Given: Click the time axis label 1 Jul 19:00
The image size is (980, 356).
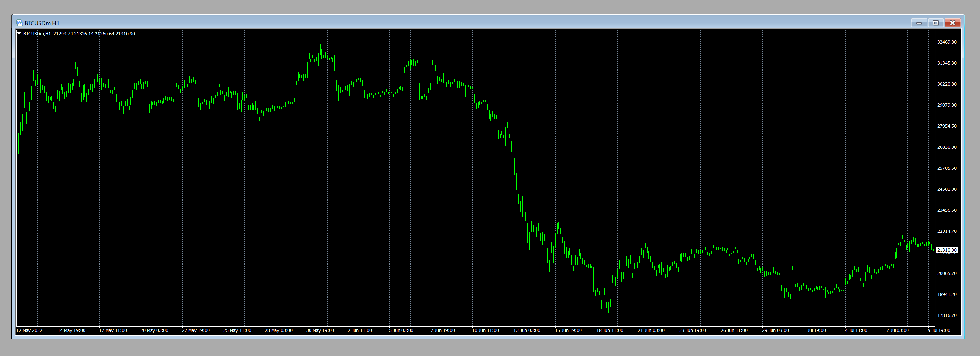Looking at the screenshot, I should click(x=815, y=330).
